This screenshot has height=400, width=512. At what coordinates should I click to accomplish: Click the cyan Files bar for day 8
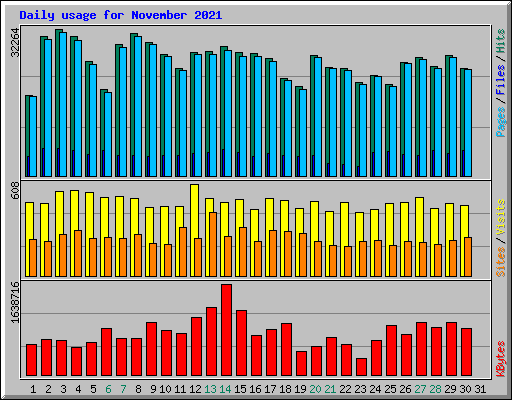(138, 106)
